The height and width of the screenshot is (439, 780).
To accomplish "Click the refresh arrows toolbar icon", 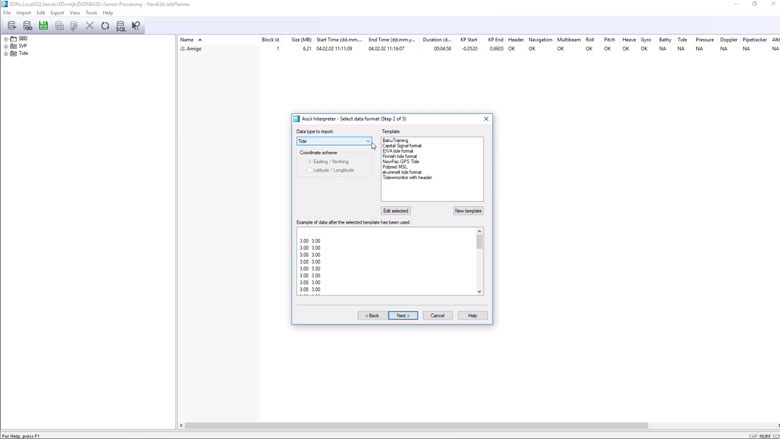I will pos(105,26).
